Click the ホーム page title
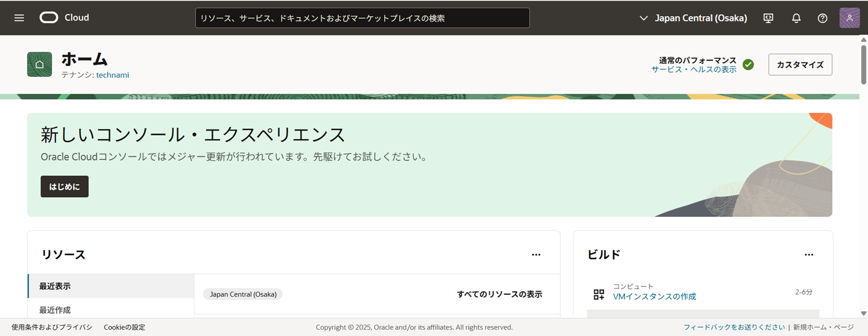Viewport: 868px width, 336px height. tap(85, 59)
